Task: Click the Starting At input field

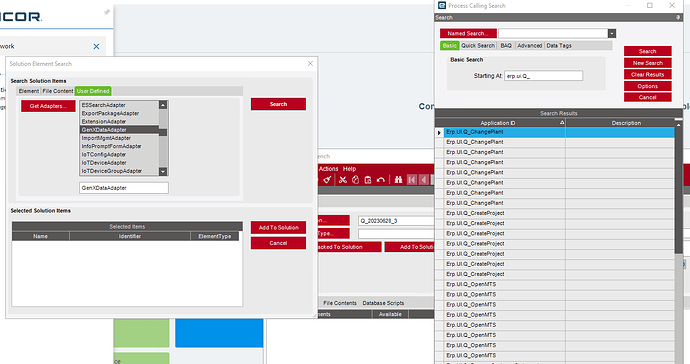Action: (x=543, y=76)
